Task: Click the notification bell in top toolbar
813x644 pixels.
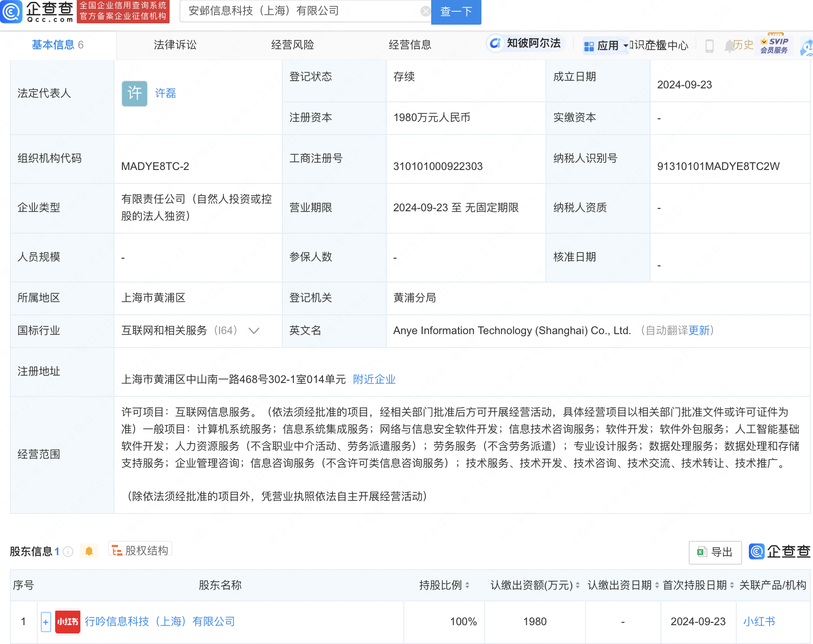Action: pyautogui.click(x=729, y=46)
